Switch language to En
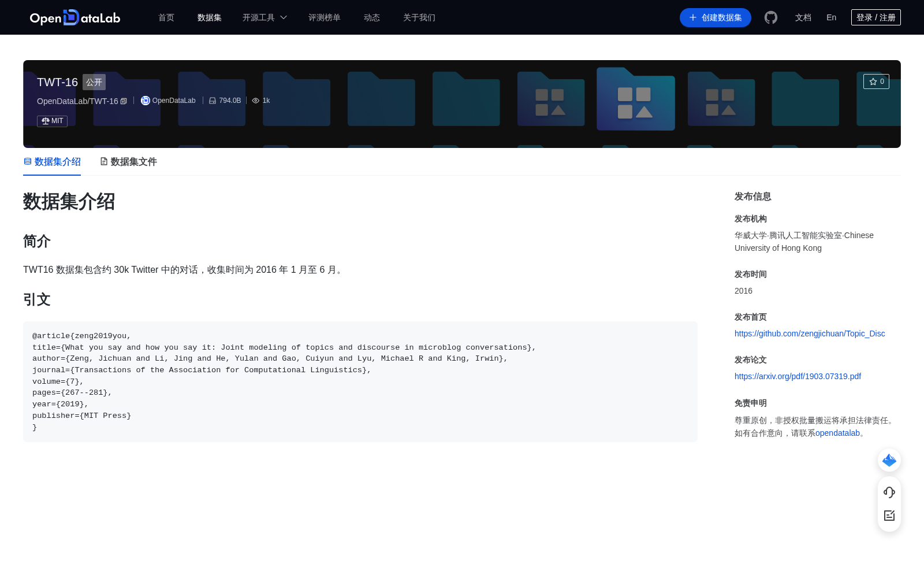 [x=832, y=17]
